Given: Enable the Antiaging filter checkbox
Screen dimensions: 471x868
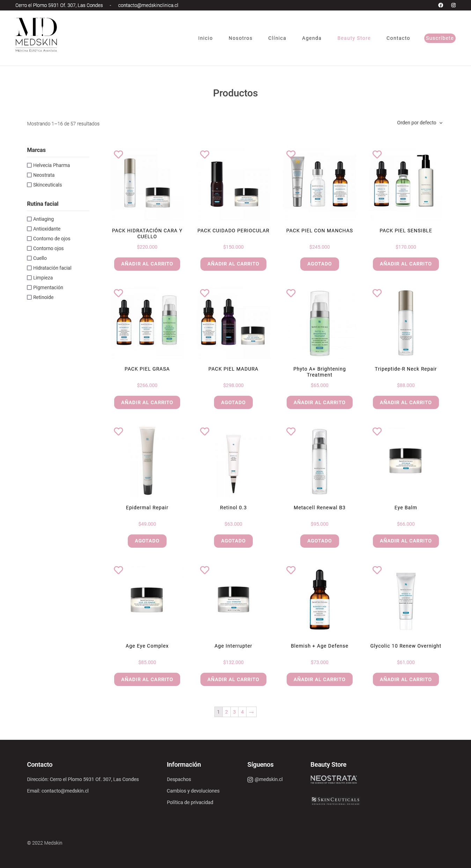Looking at the screenshot, I should click(29, 219).
